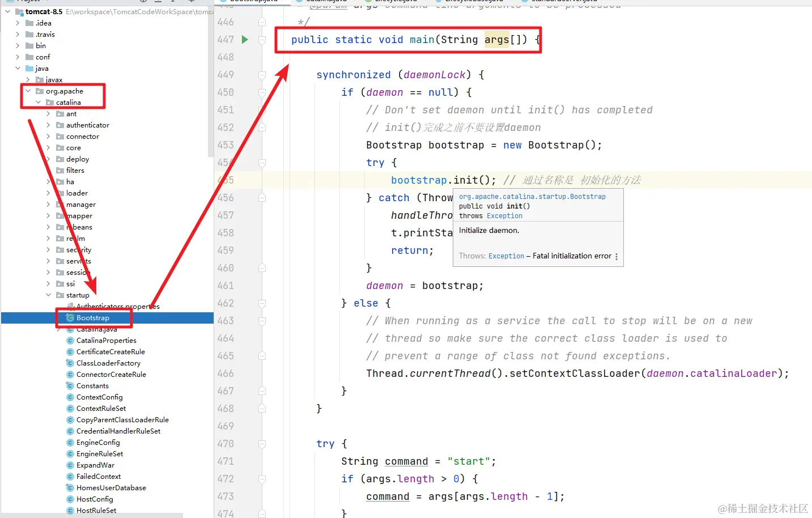Viewport: 812px width, 518px height.
Task: Collapse the java source folder
Action: point(18,69)
